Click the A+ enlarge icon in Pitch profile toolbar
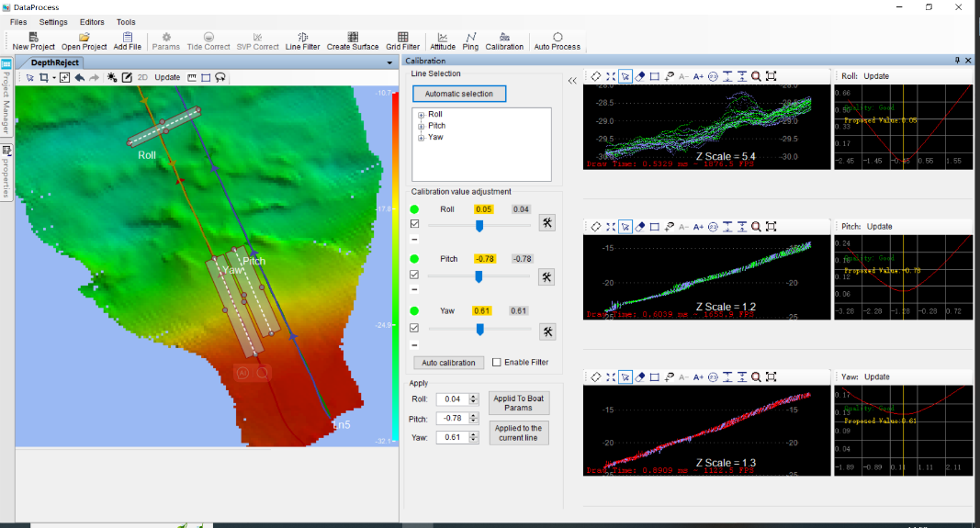This screenshot has width=980, height=528. click(x=698, y=227)
